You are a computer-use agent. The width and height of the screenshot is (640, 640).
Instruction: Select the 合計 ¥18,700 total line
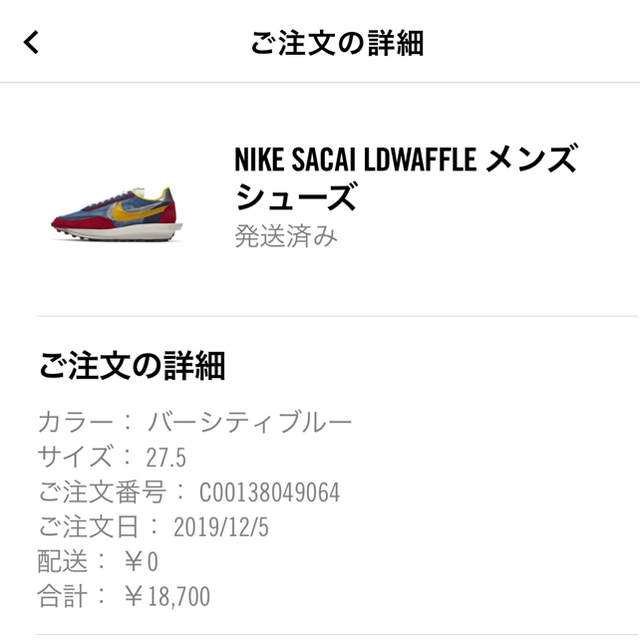(124, 596)
